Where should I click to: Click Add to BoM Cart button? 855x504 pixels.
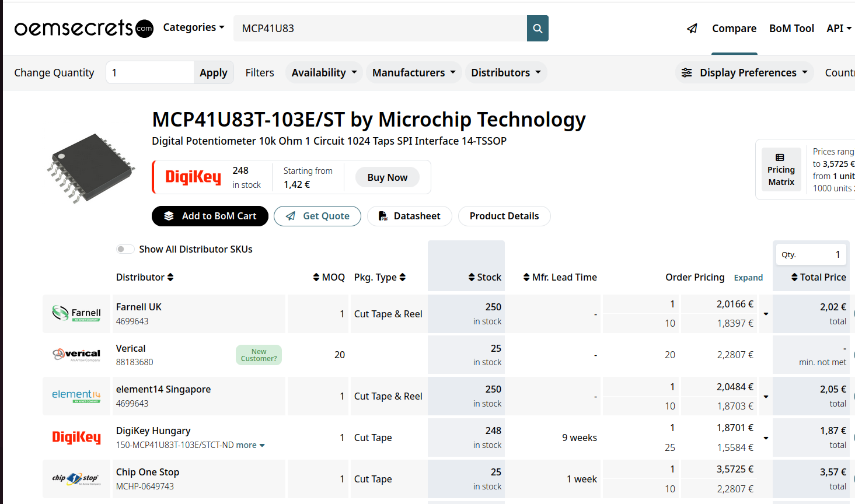210,216
